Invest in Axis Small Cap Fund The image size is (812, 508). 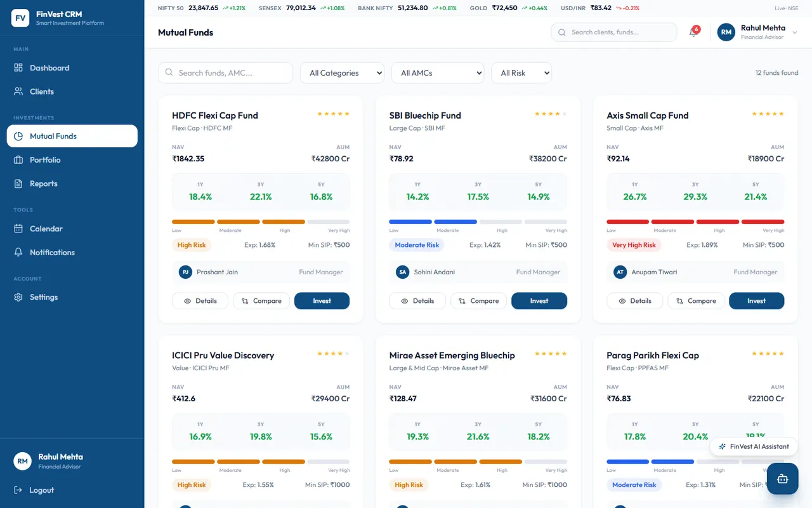(x=757, y=301)
